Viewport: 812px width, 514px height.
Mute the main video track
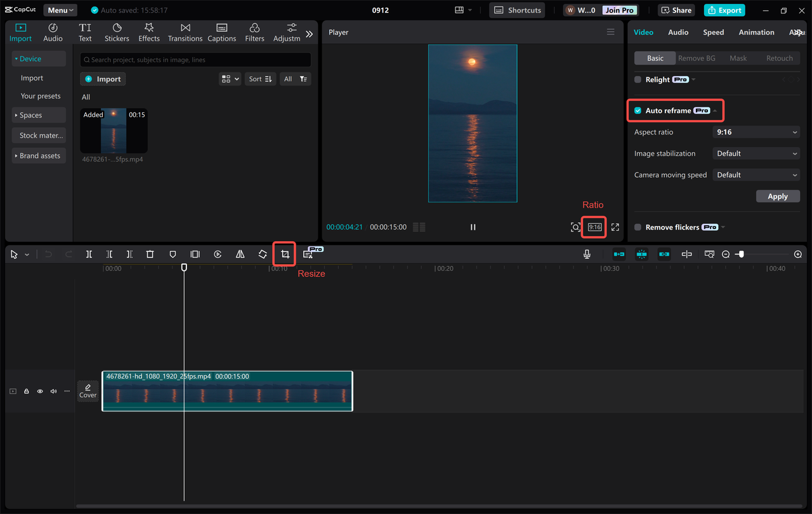[53, 391]
